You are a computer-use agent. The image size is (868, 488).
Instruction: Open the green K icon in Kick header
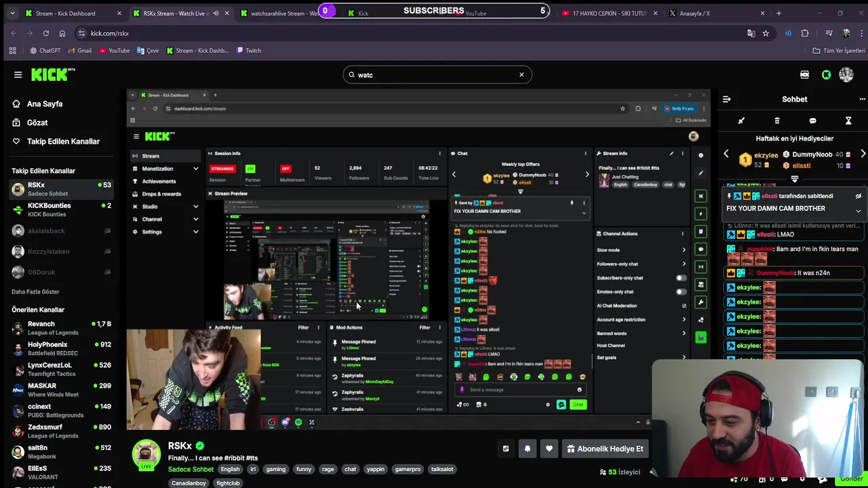click(x=826, y=75)
